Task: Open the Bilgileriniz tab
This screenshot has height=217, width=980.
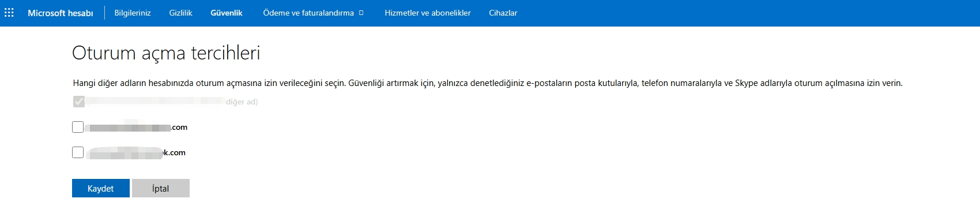Action: coord(133,13)
